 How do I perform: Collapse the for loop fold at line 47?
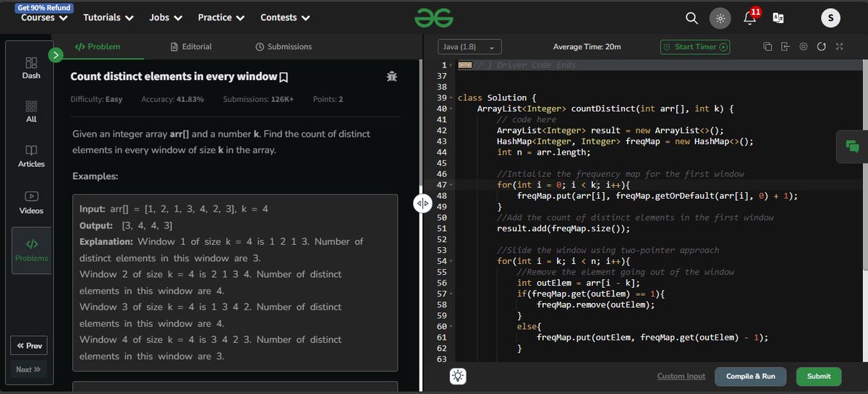tap(451, 185)
